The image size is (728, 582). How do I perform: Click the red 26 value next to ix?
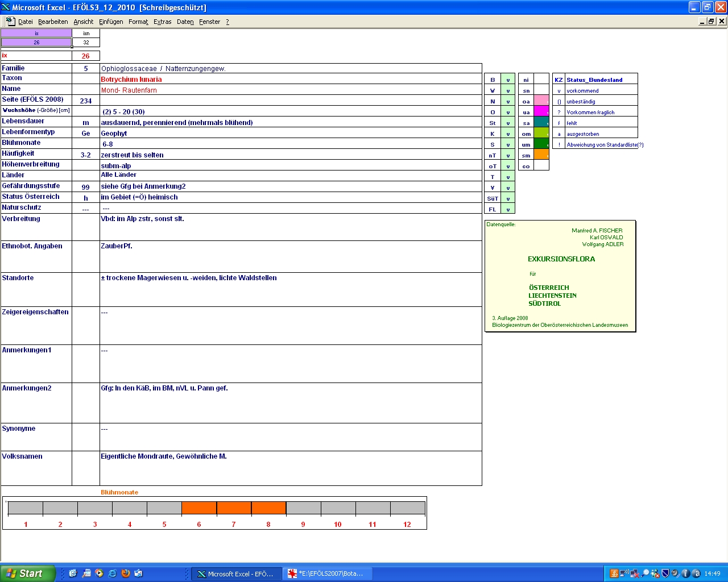point(86,56)
